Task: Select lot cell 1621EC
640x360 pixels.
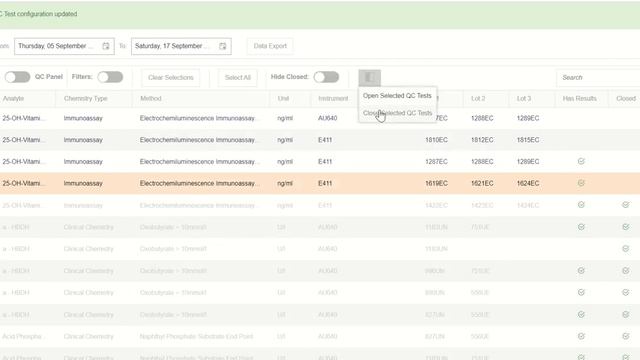Action: pyautogui.click(x=482, y=183)
